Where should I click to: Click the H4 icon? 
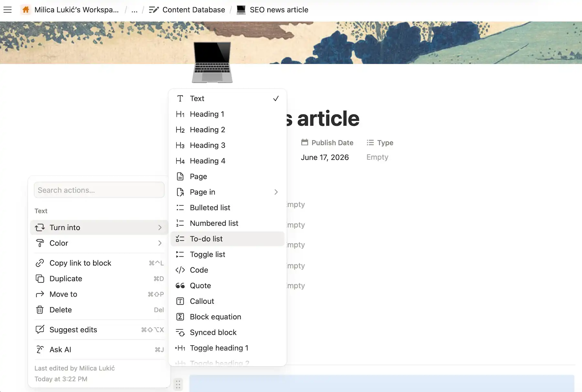180,161
